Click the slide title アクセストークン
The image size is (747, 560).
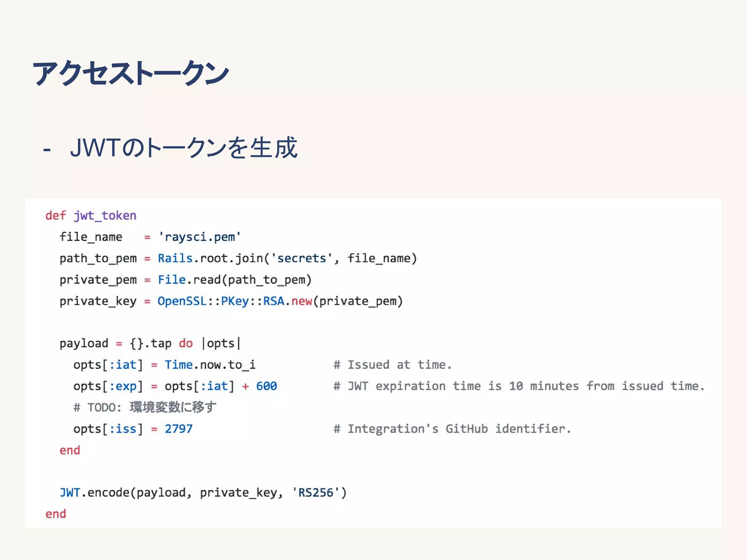pyautogui.click(x=131, y=73)
